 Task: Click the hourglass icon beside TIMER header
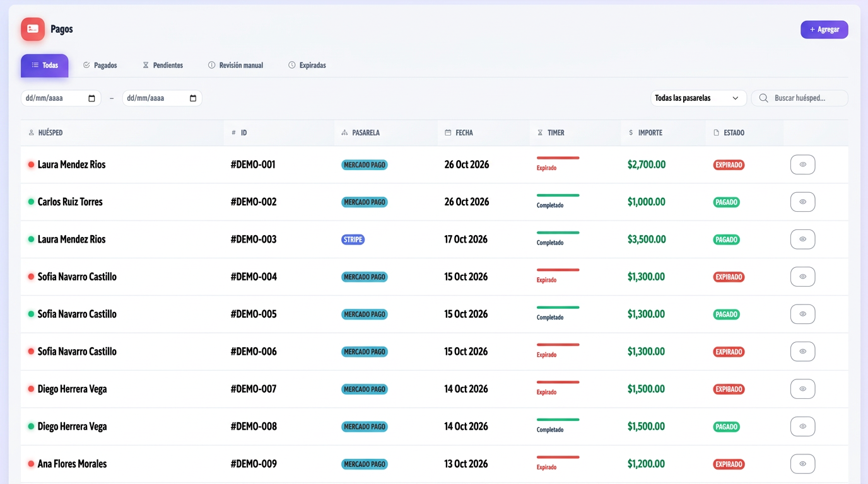pos(540,133)
